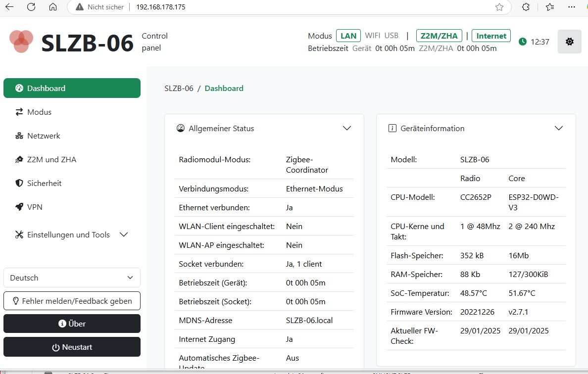Click the Über button
Viewport: 588px width, 374px height.
72,324
